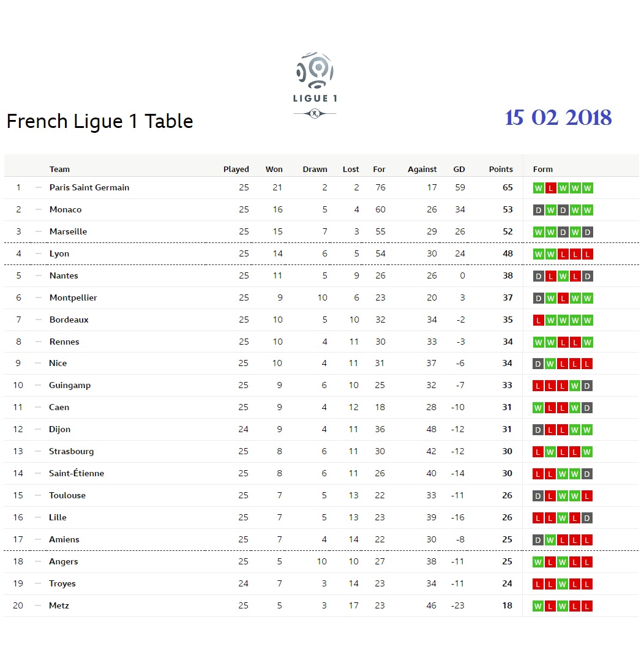Click the Ligue 1 logo
This screenshot has height=666, width=644.
[315, 84]
